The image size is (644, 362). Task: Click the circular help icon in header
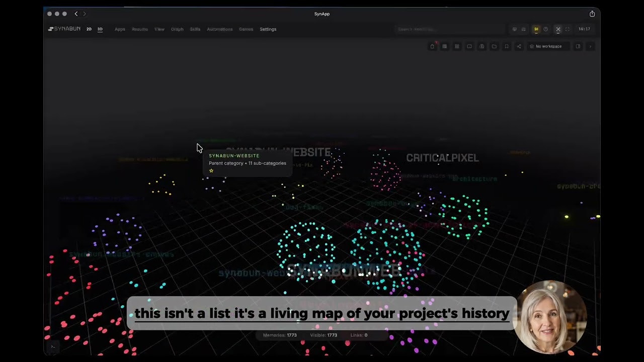546,29
